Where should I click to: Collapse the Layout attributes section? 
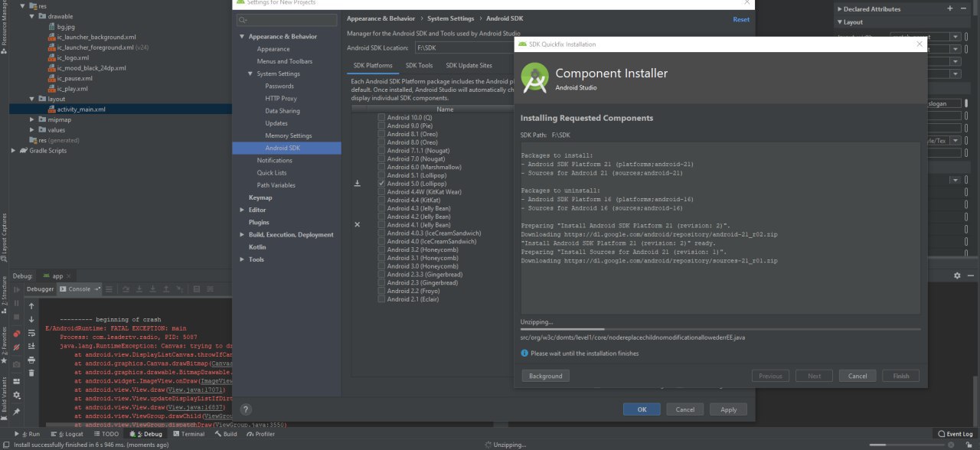(x=839, y=22)
